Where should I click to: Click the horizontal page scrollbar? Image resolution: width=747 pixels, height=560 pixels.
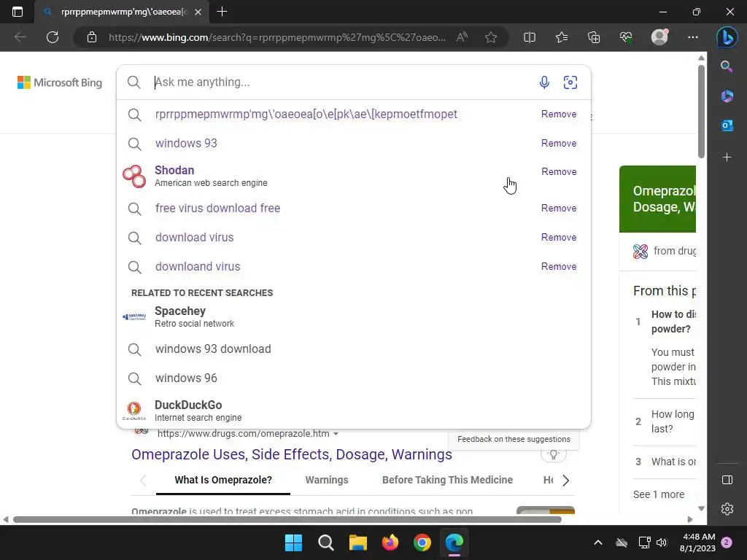pos(287,519)
